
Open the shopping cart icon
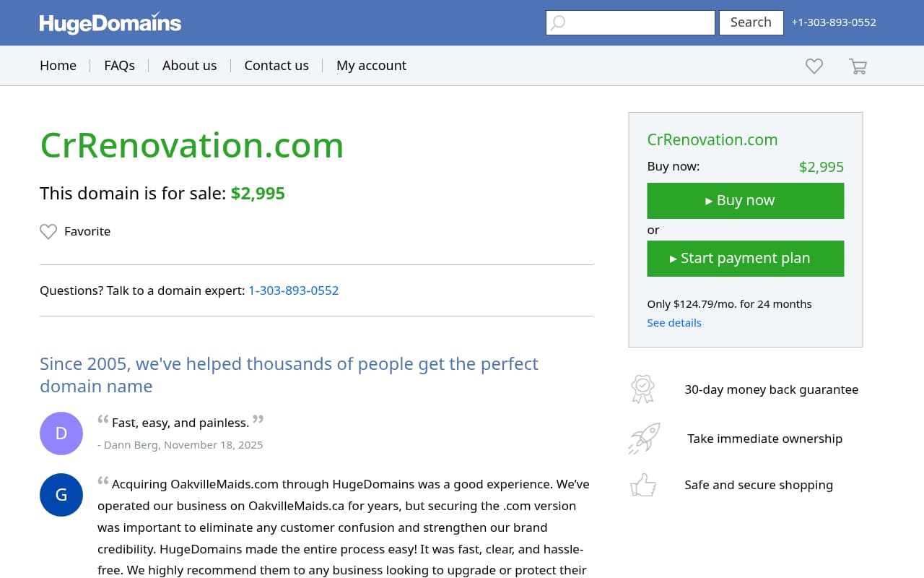click(858, 66)
